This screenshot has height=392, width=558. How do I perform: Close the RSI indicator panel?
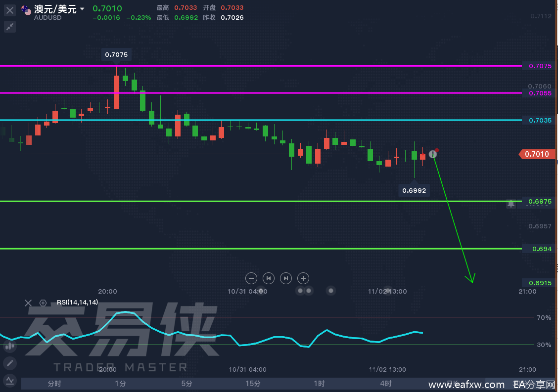point(28,303)
